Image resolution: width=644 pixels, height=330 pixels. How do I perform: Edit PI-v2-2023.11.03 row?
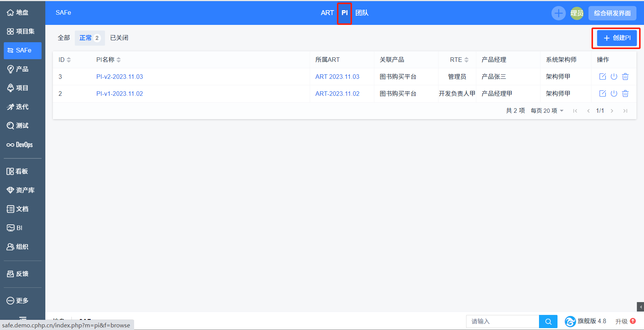pyautogui.click(x=602, y=77)
